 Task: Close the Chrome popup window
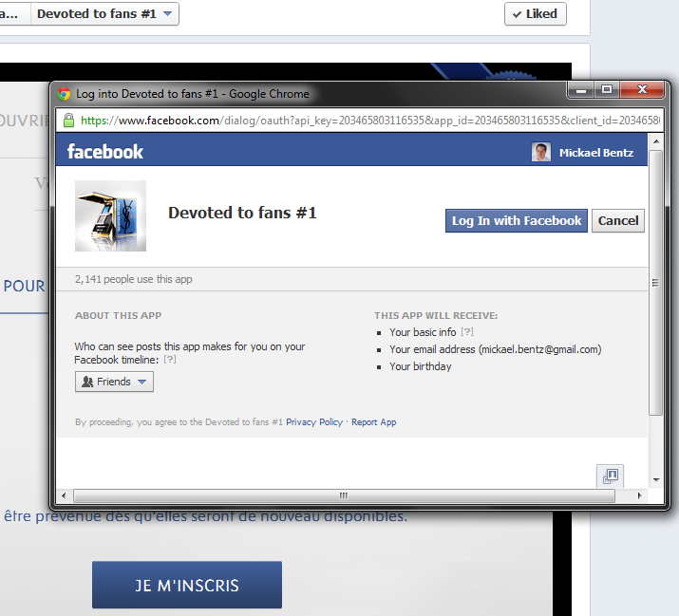pos(642,89)
